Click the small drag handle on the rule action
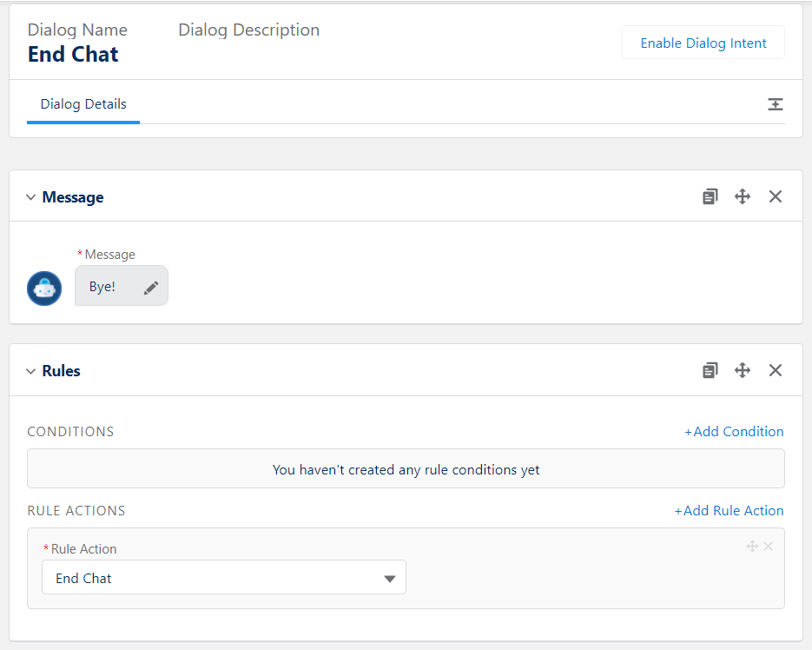The height and width of the screenshot is (650, 812). click(x=752, y=547)
